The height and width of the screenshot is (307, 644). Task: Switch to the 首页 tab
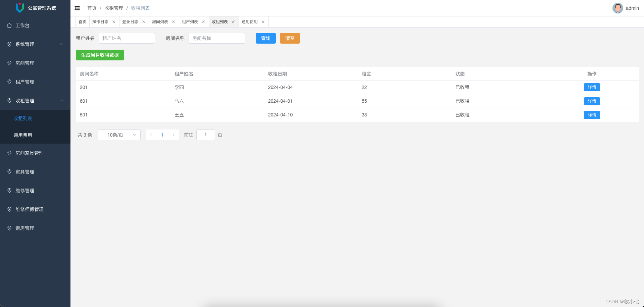pos(83,22)
